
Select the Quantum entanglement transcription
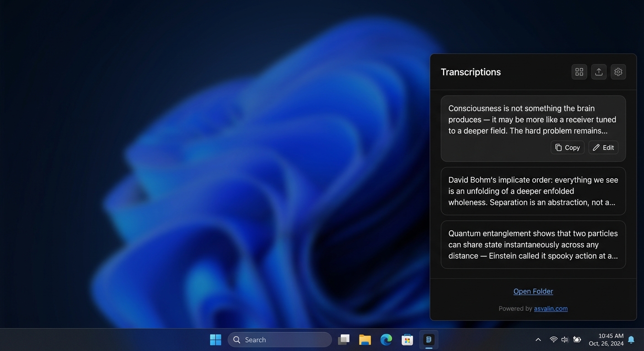(x=533, y=245)
